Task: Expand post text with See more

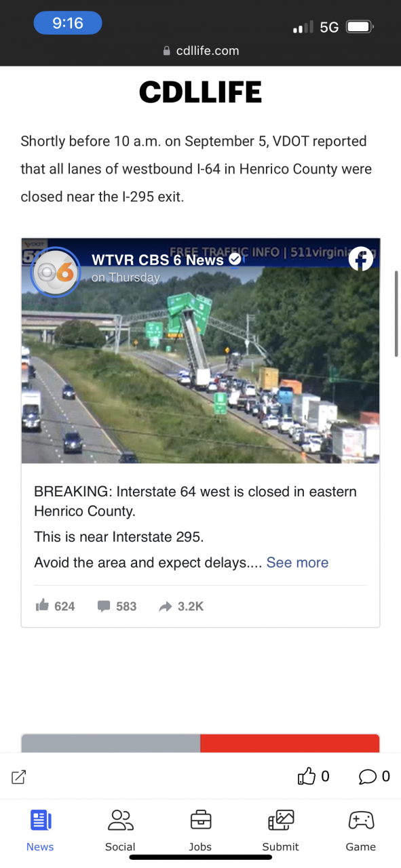Action: pos(297,562)
